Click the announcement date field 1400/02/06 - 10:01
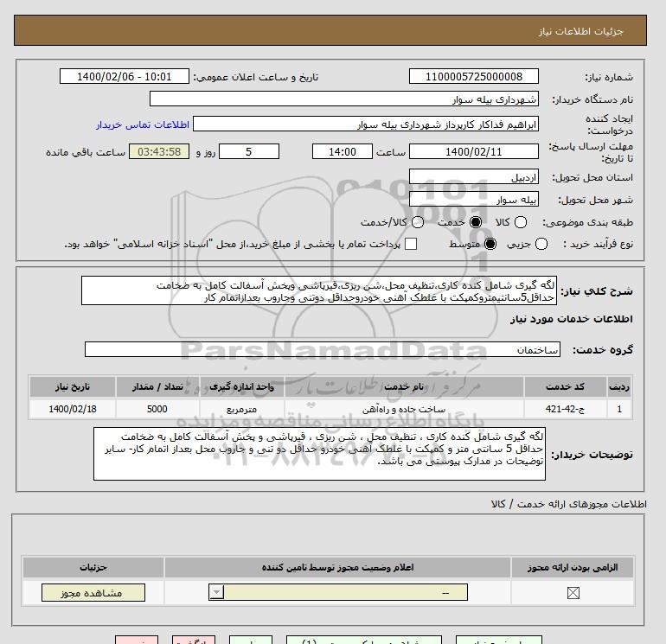This screenshot has width=666, height=644. (x=124, y=76)
